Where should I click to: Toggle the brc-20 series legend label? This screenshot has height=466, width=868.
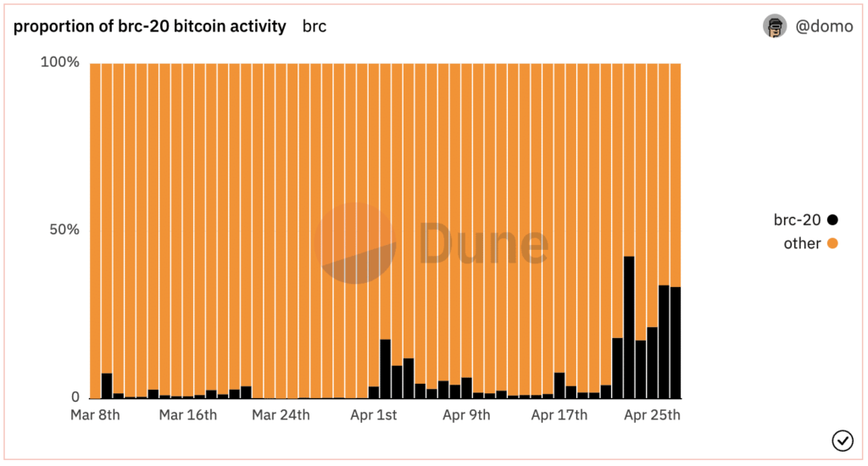click(x=797, y=220)
